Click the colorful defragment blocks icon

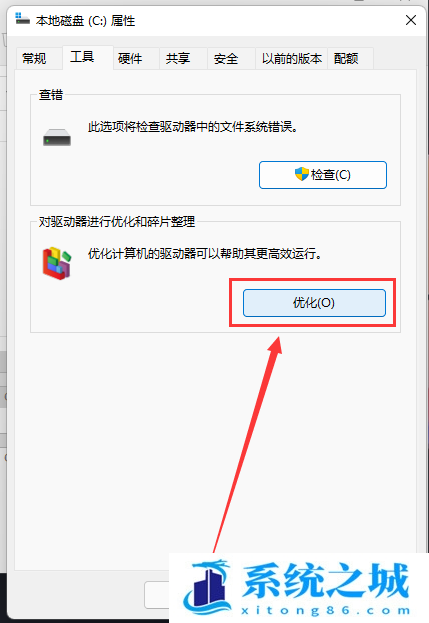(57, 263)
